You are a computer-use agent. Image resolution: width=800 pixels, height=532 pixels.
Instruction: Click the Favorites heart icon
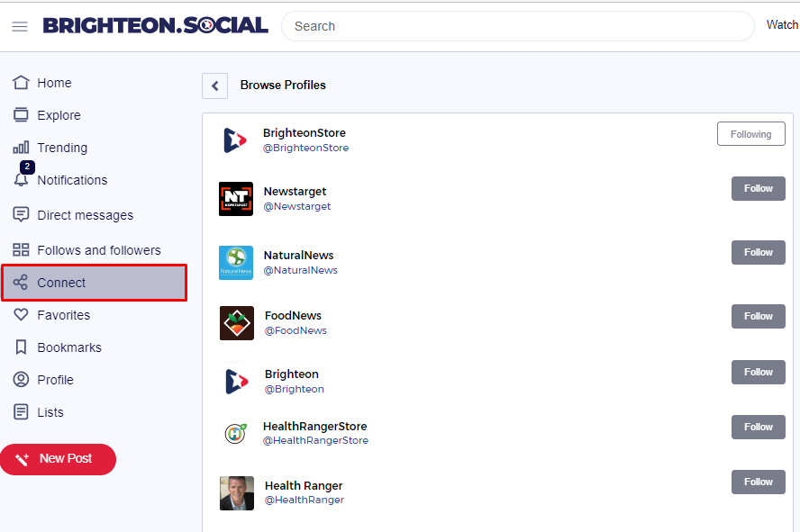point(21,314)
